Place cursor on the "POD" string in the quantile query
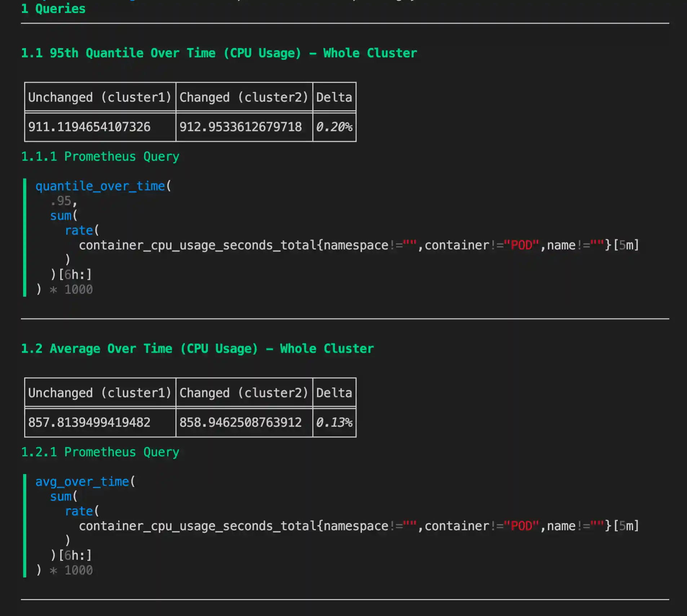This screenshot has width=687, height=616. [521, 245]
